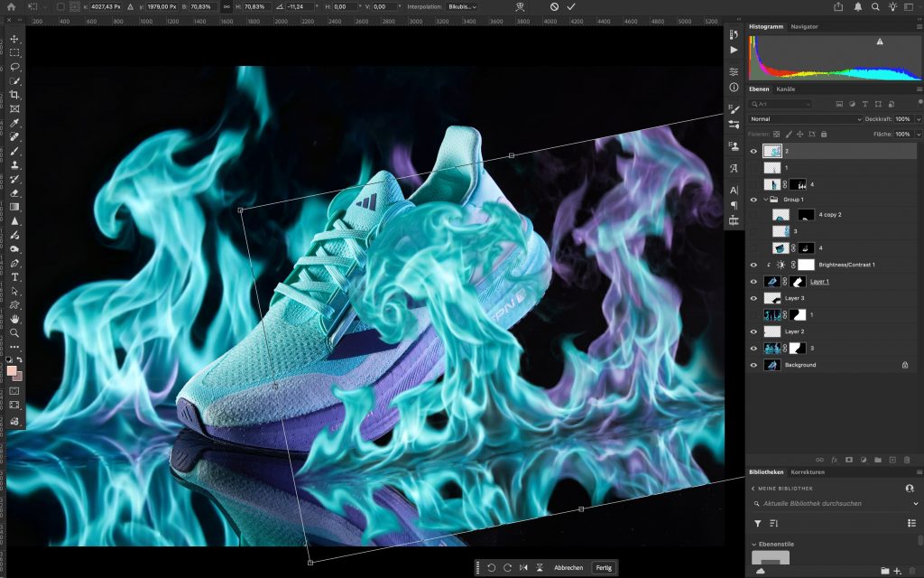
Task: Switch to the Kanäle tab
Action: (786, 89)
